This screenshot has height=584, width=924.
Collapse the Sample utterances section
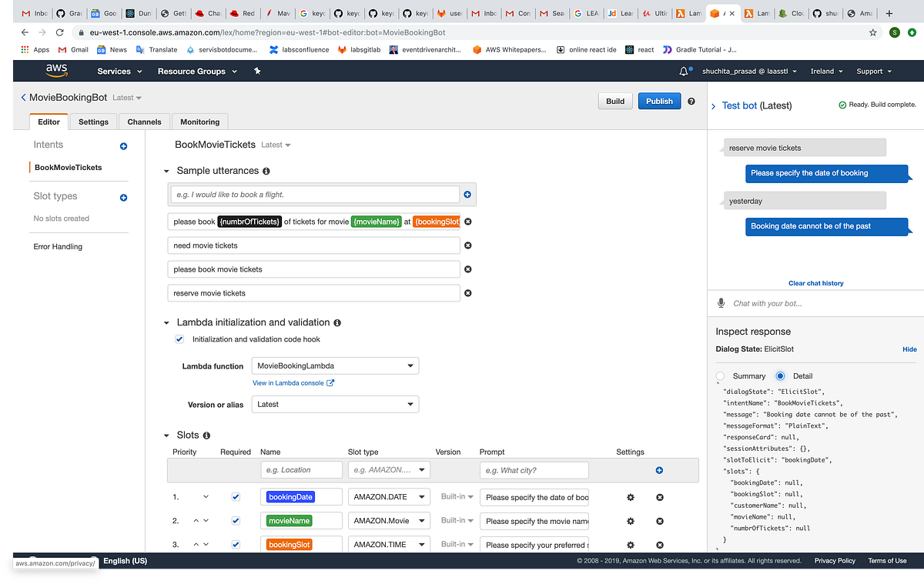(166, 170)
